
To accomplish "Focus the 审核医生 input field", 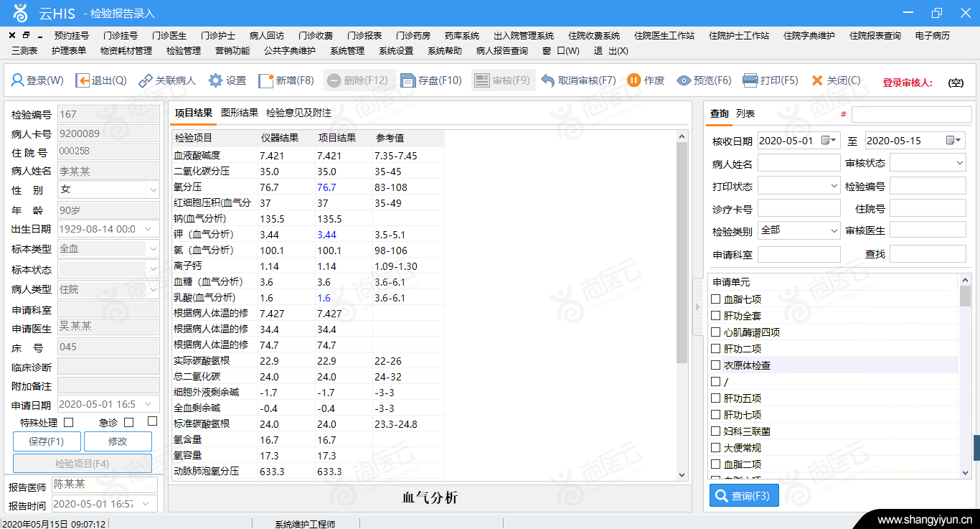I will (928, 230).
